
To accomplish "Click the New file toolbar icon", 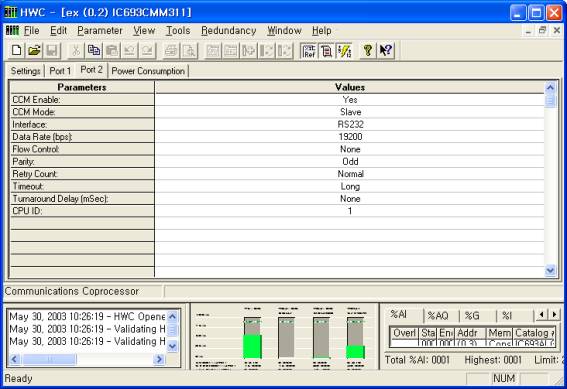I will [x=16, y=51].
